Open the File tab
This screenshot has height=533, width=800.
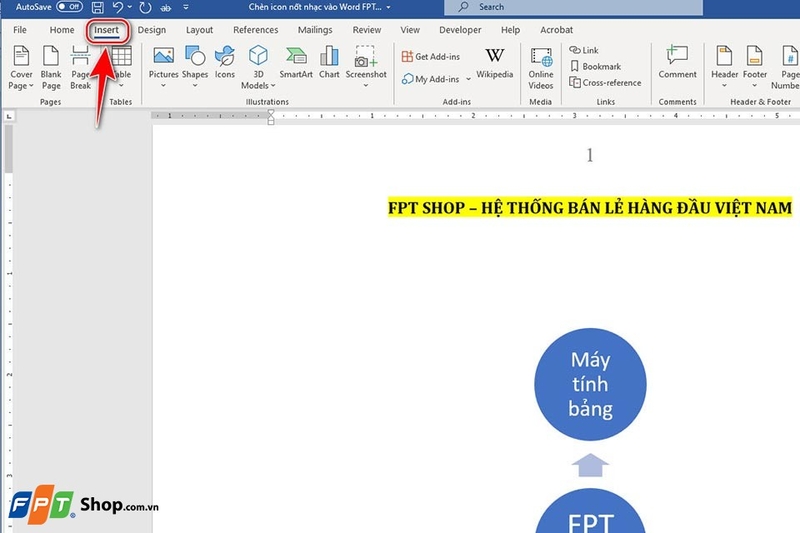(x=20, y=30)
